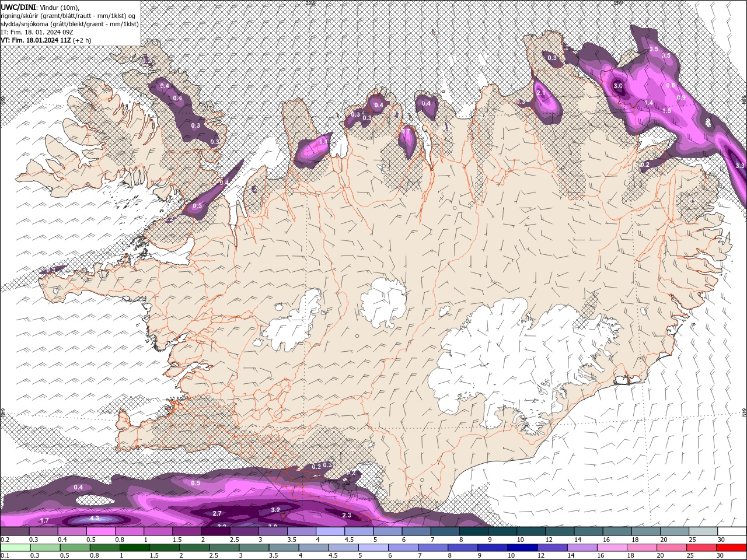
Task: Click the 2.7 value south of the coast
Action: 217,513
